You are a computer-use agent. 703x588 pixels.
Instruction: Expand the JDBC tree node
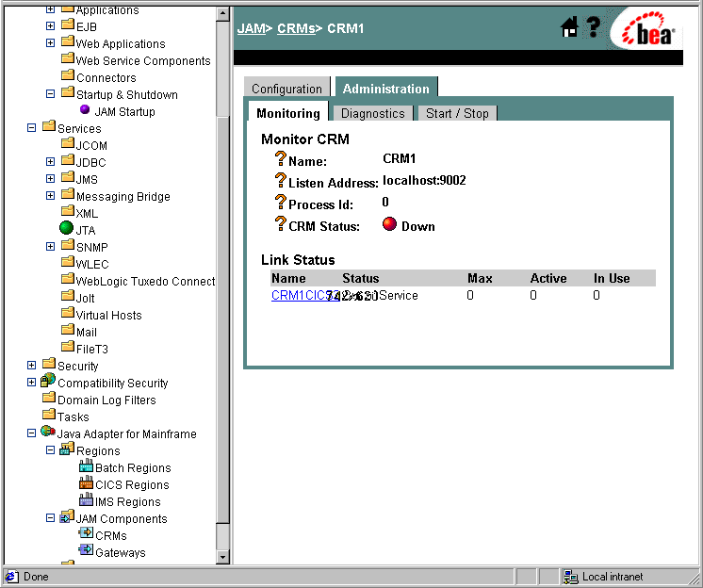[x=51, y=162]
